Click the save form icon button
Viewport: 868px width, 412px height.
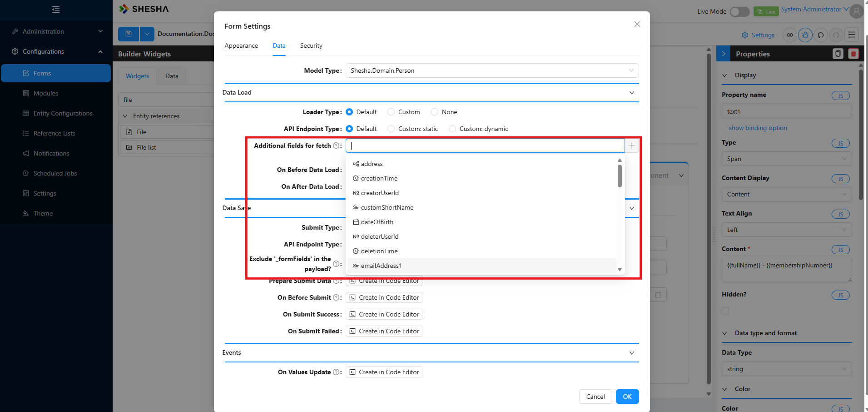[x=129, y=34]
